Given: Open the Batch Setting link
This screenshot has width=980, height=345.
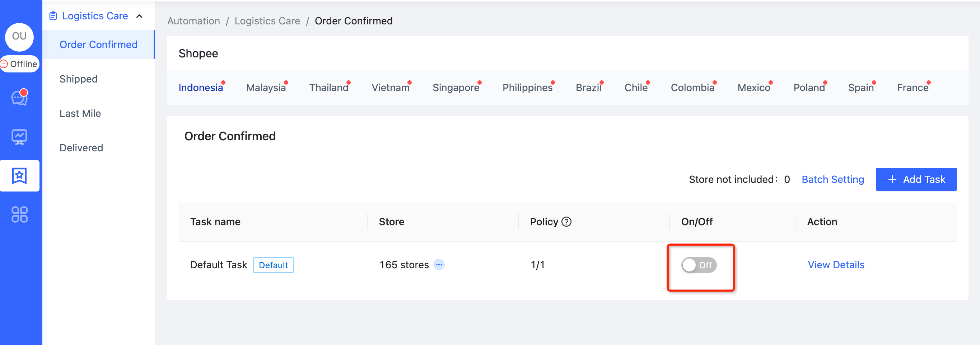Looking at the screenshot, I should tap(832, 179).
